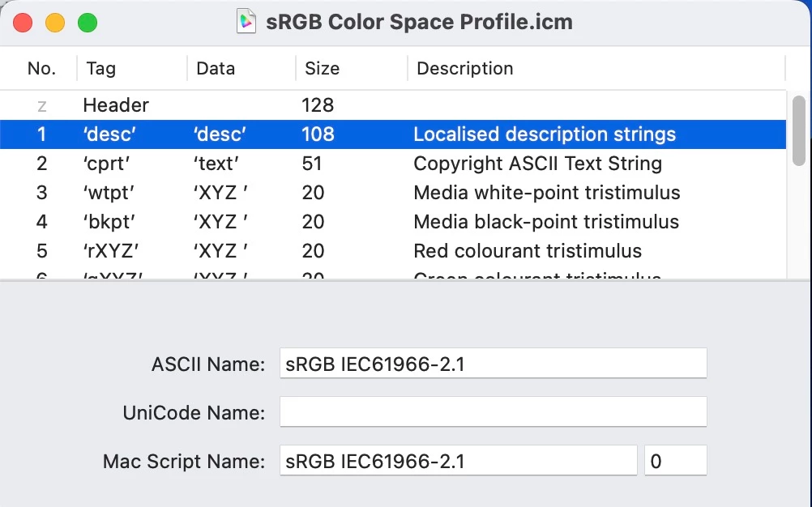
Task: Sort the table by Tag column header
Action: 100,69
